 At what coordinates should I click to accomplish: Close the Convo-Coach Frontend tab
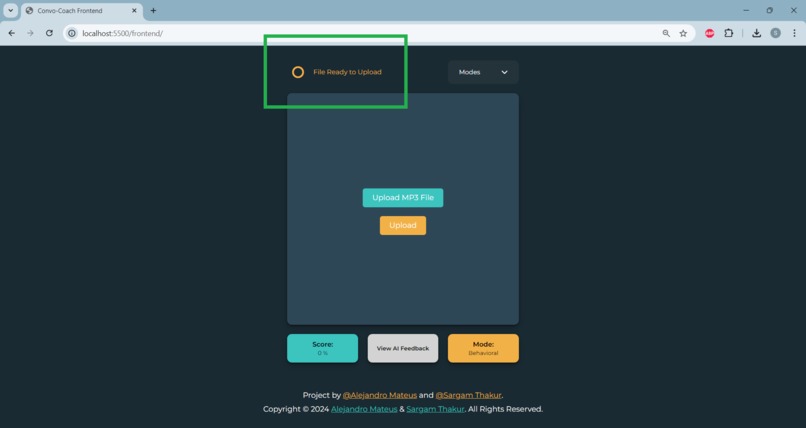click(134, 10)
